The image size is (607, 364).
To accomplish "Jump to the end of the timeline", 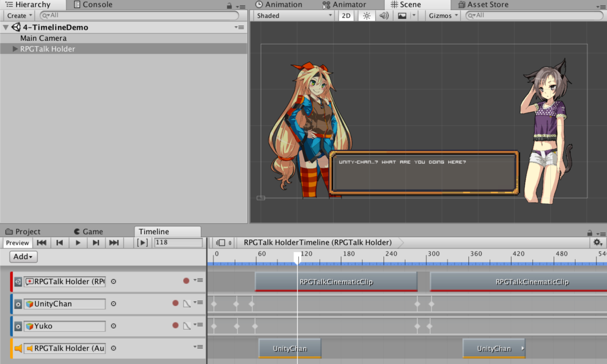I will pyautogui.click(x=114, y=243).
